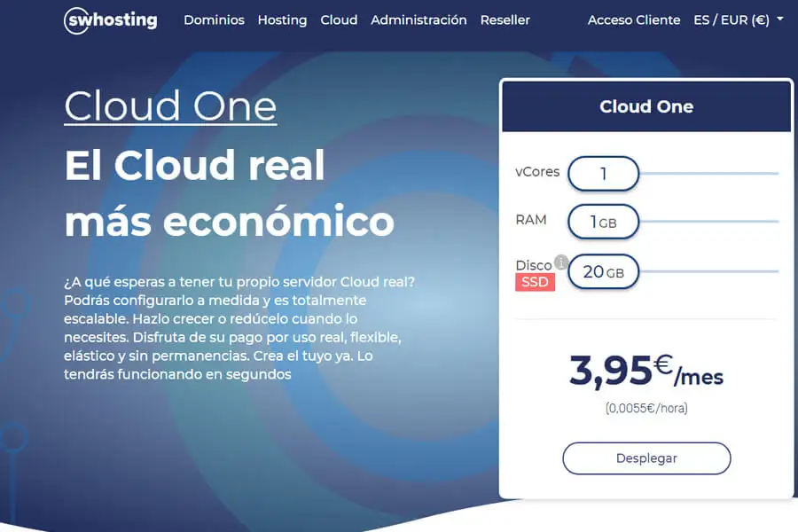The height and width of the screenshot is (532, 798).
Task: Expand the ES / EUR (€) language selector
Action: [x=738, y=20]
